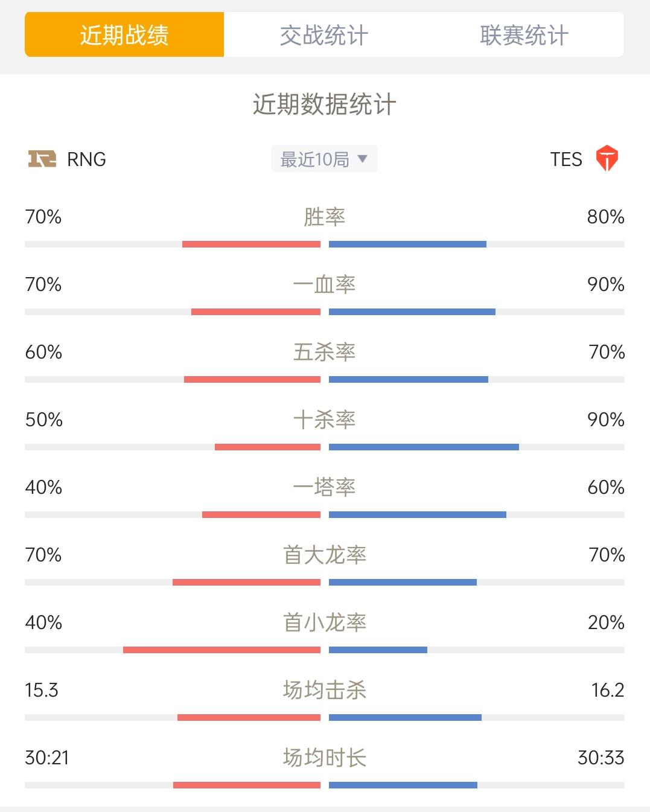This screenshot has width=650, height=812.
Task: Click the blue TES 十杀率 bar
Action: click(424, 447)
